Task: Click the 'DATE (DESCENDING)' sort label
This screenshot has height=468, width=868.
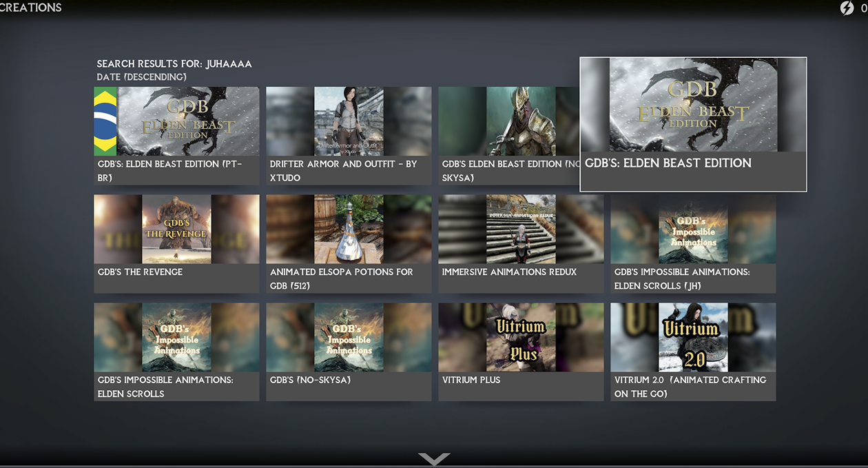Action: (x=142, y=77)
